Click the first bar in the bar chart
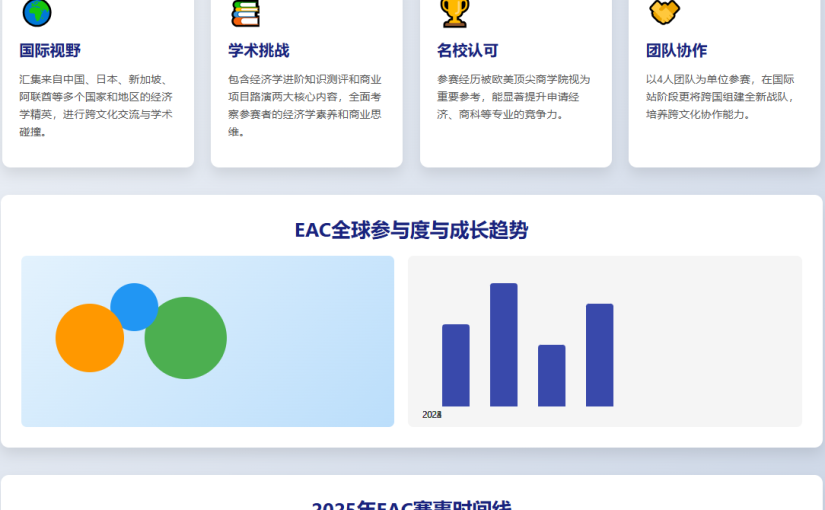The image size is (825, 510). tap(456, 365)
